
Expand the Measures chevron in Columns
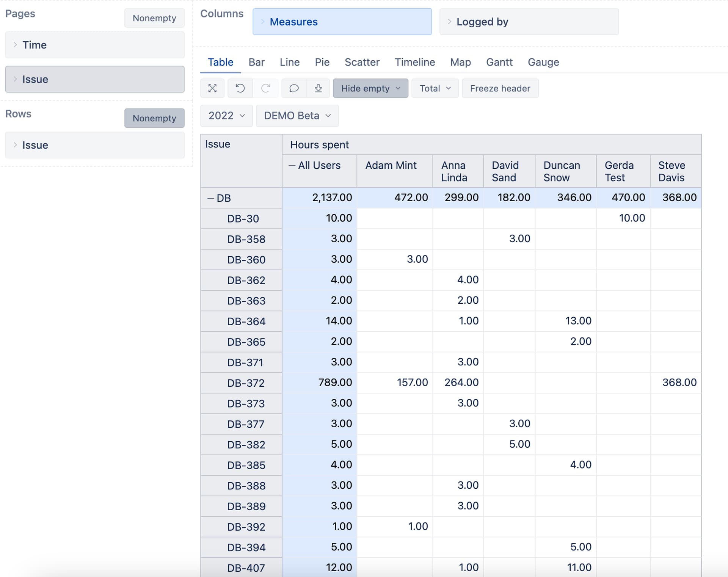point(263,22)
